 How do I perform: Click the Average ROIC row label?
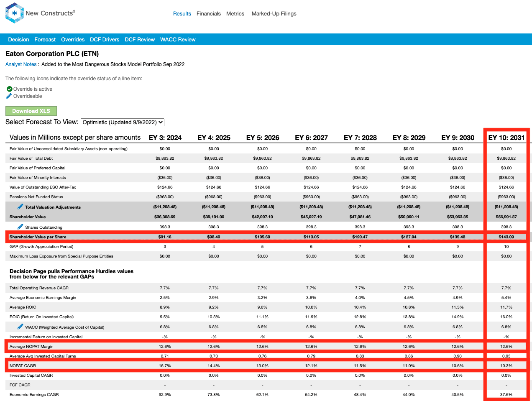(23, 307)
